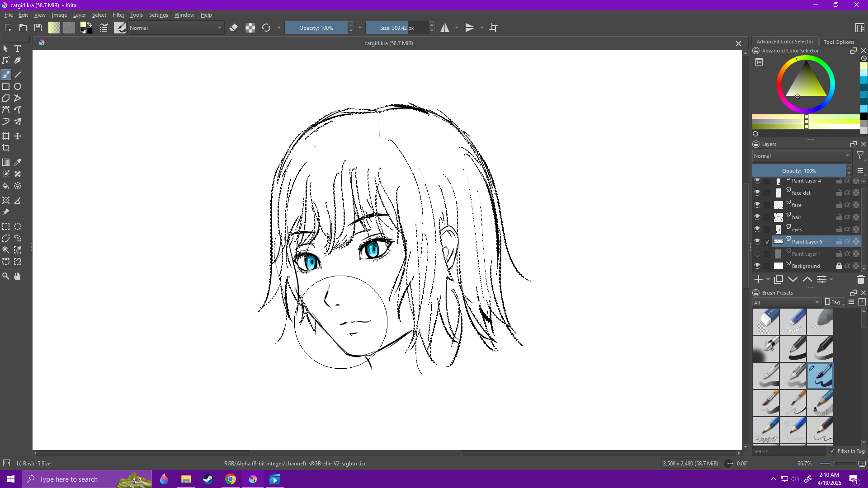
Task: Select the Crop tool
Action: (6, 148)
